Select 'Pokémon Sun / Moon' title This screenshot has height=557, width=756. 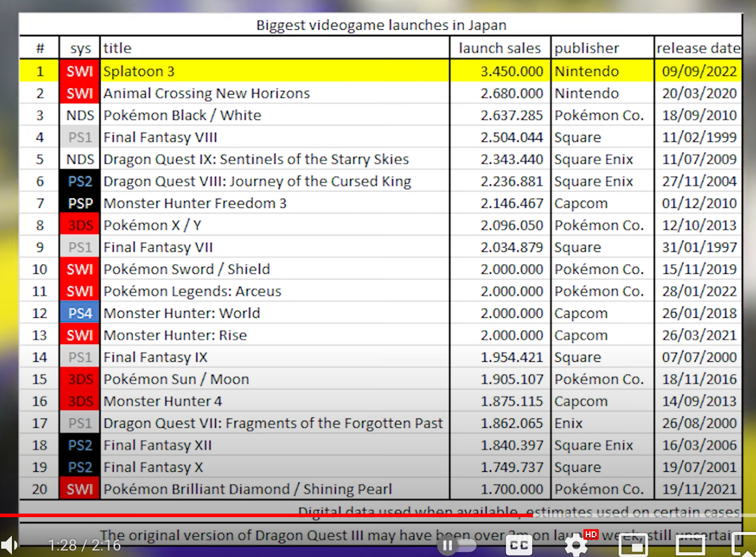click(176, 380)
